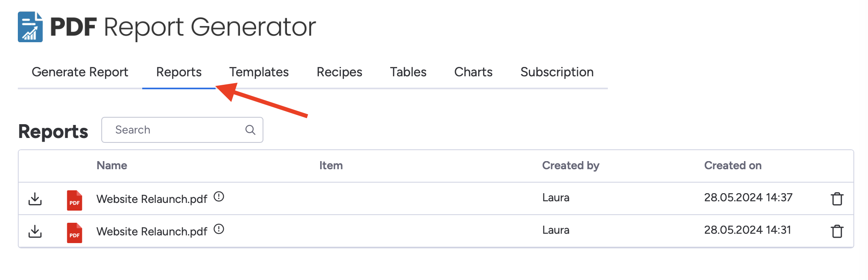Open the Tables tab
Viewport: 868px width, 280px height.
408,72
